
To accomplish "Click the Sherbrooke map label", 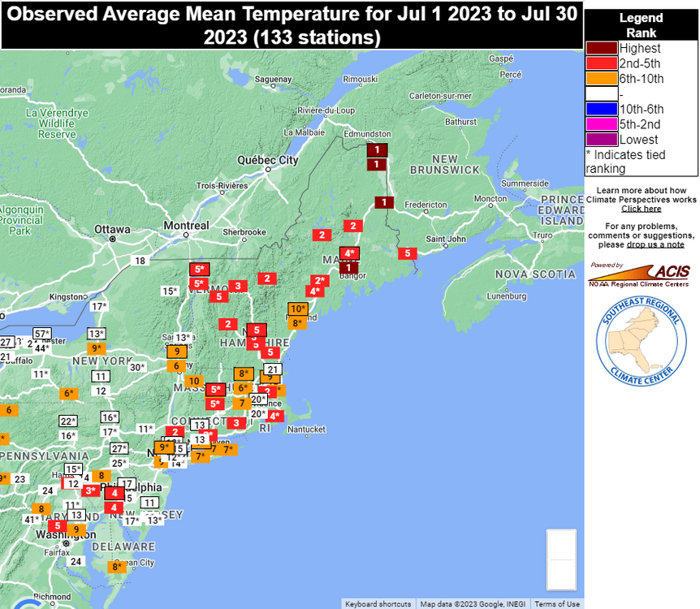I will [x=244, y=232].
